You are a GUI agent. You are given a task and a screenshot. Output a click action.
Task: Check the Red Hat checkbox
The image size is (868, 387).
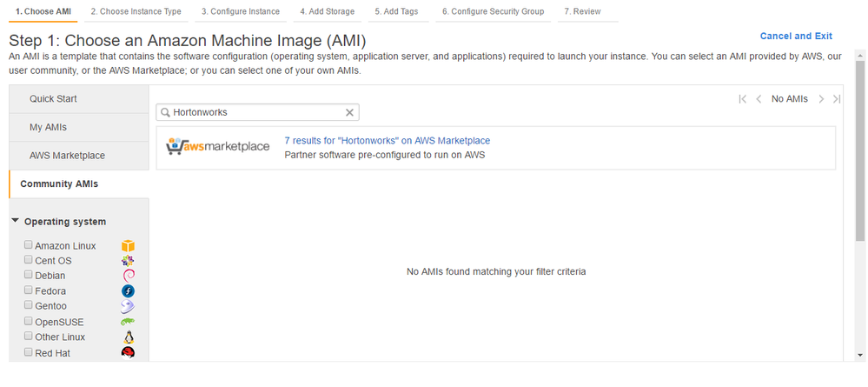28,352
